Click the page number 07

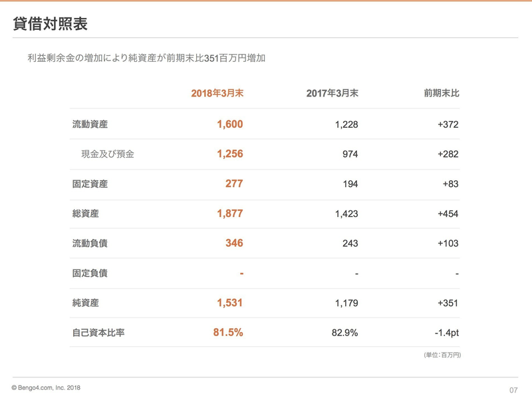513,390
